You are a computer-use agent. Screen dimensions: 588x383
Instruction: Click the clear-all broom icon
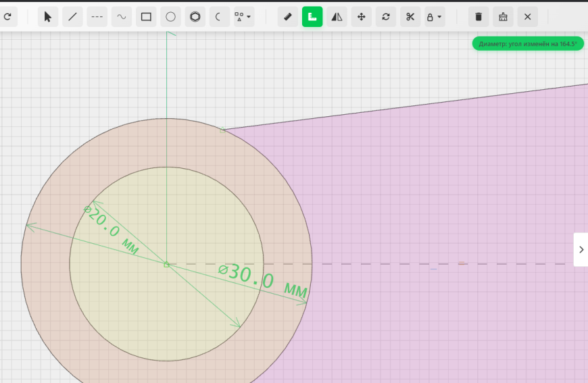[x=504, y=17]
